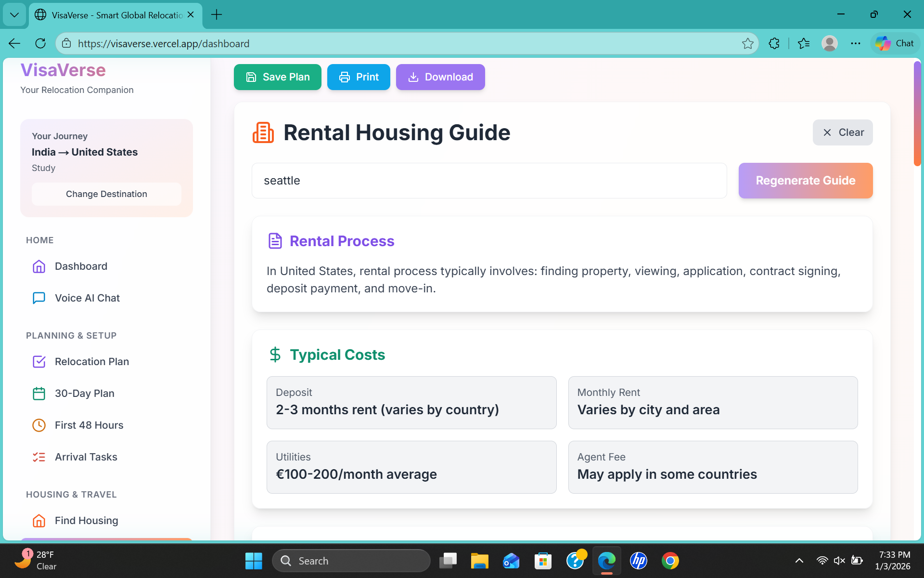
Task: Download the rental guide
Action: click(440, 77)
